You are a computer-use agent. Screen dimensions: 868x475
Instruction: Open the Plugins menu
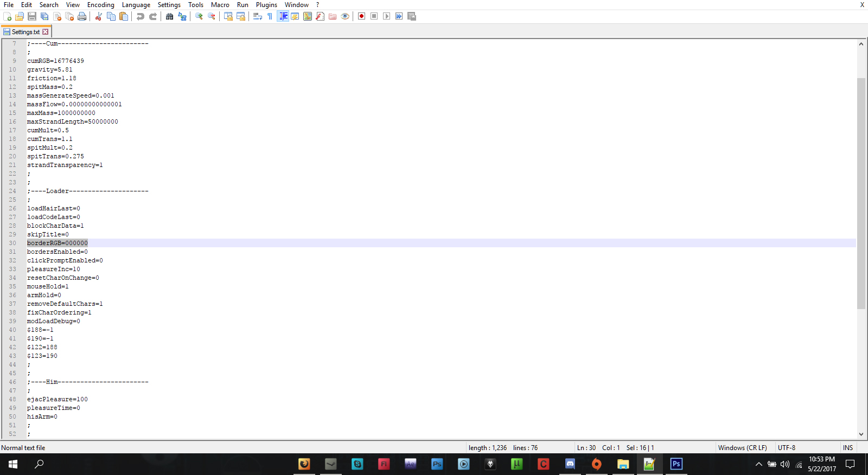[x=266, y=5]
